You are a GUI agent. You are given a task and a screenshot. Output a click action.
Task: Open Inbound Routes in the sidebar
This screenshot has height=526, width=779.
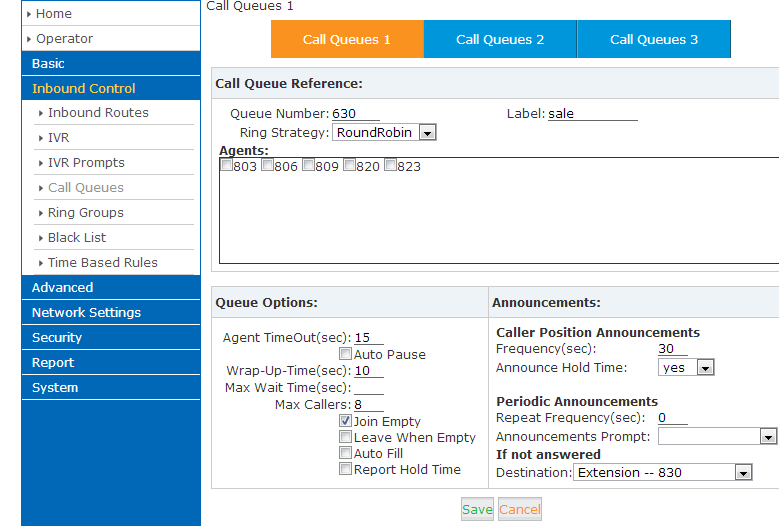(x=98, y=113)
